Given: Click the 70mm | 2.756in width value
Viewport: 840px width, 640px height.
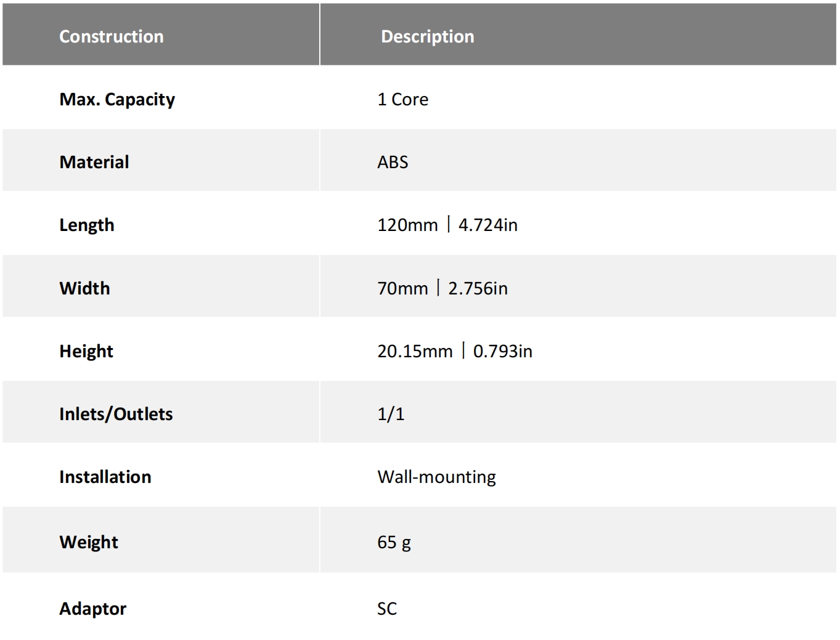Looking at the screenshot, I should (x=442, y=288).
